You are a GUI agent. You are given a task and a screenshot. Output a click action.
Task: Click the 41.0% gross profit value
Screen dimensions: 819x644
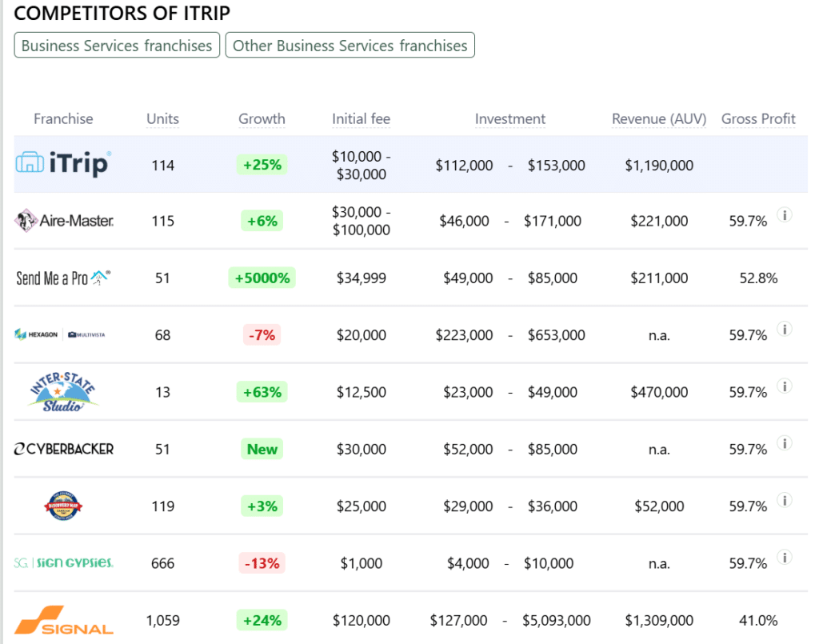(x=758, y=621)
